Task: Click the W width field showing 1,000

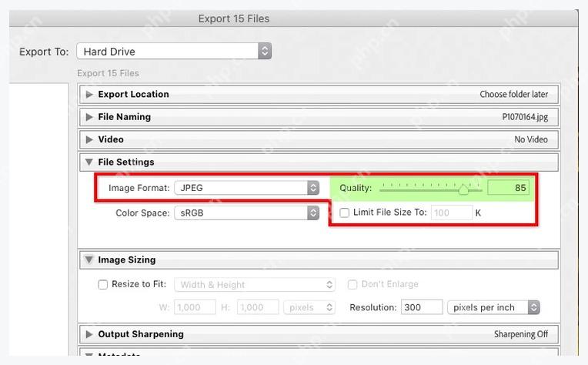Action: [195, 307]
